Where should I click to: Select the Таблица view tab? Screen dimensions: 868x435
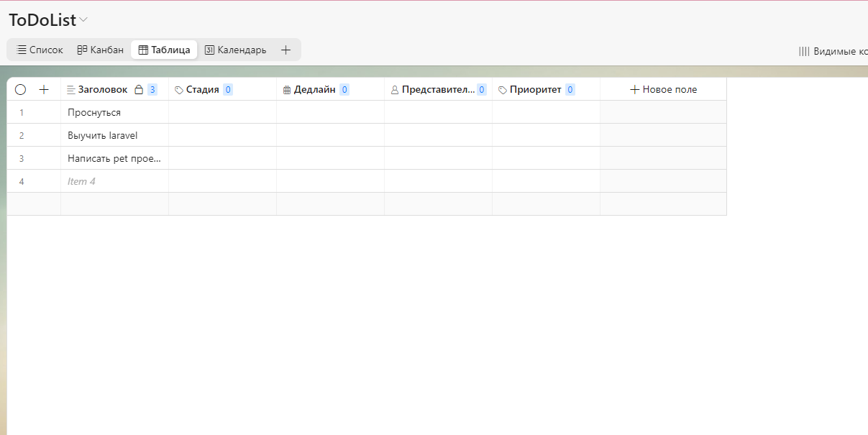click(164, 50)
